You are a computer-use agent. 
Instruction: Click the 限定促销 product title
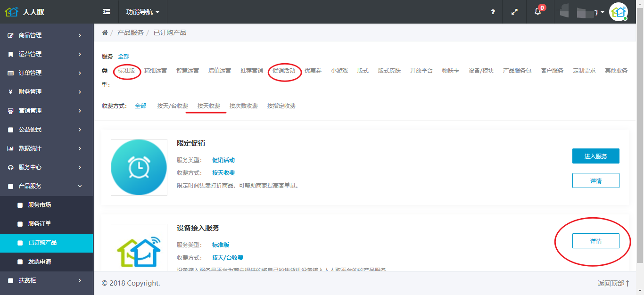(x=191, y=143)
